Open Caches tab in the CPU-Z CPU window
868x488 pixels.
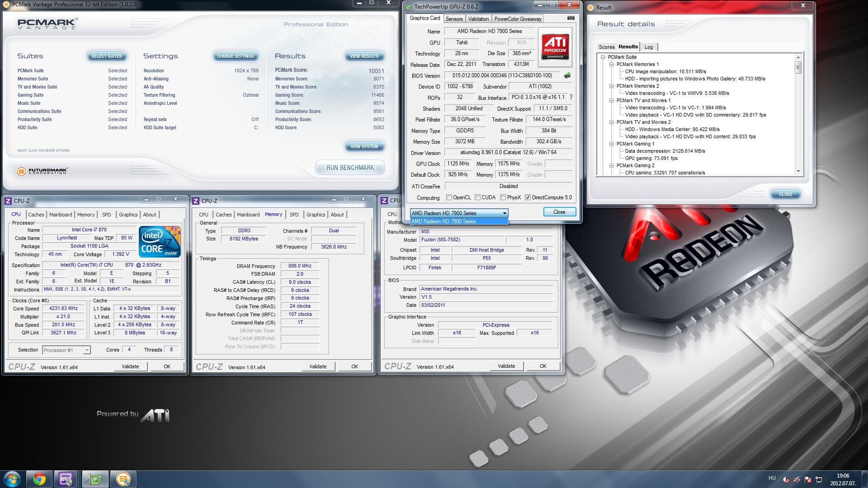(36, 215)
